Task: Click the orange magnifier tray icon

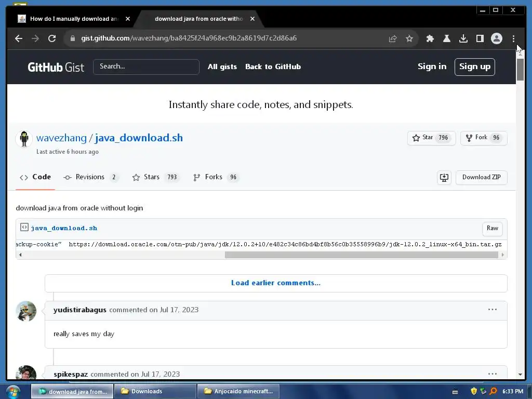Action: 494,391
